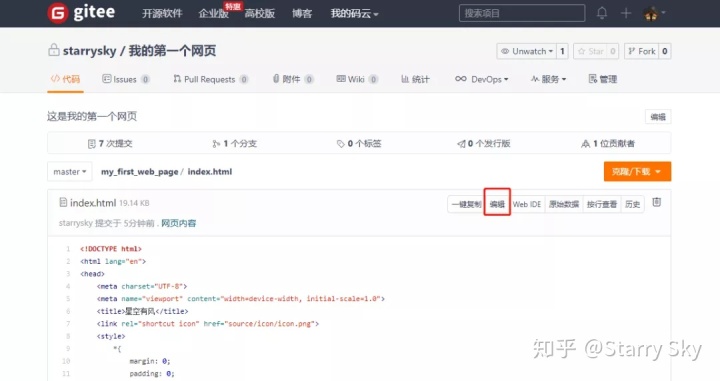This screenshot has height=381, width=720.
Task: Open the user avatar menu
Action: click(654, 14)
